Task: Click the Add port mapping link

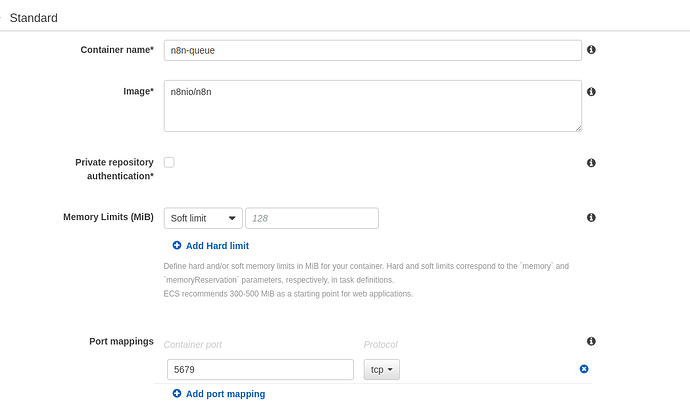Action: [x=225, y=394]
